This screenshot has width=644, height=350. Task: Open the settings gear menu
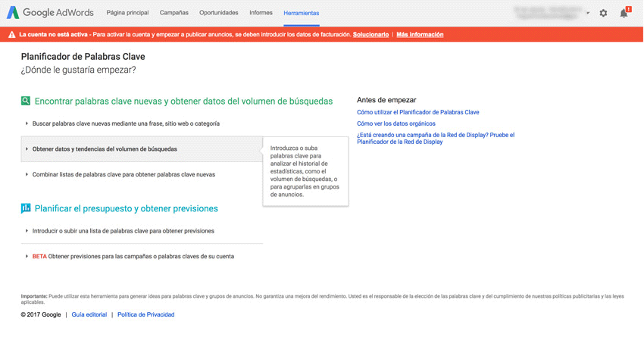(x=603, y=13)
